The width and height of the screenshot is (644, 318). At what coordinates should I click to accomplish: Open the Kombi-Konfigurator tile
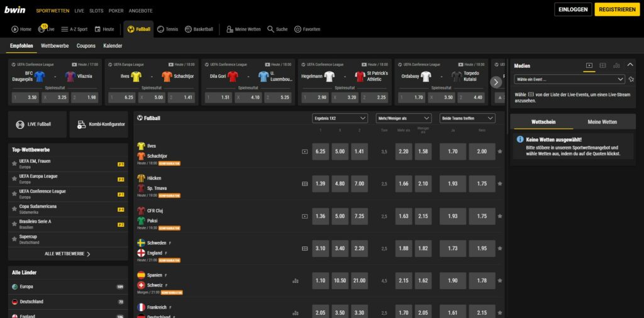click(99, 124)
